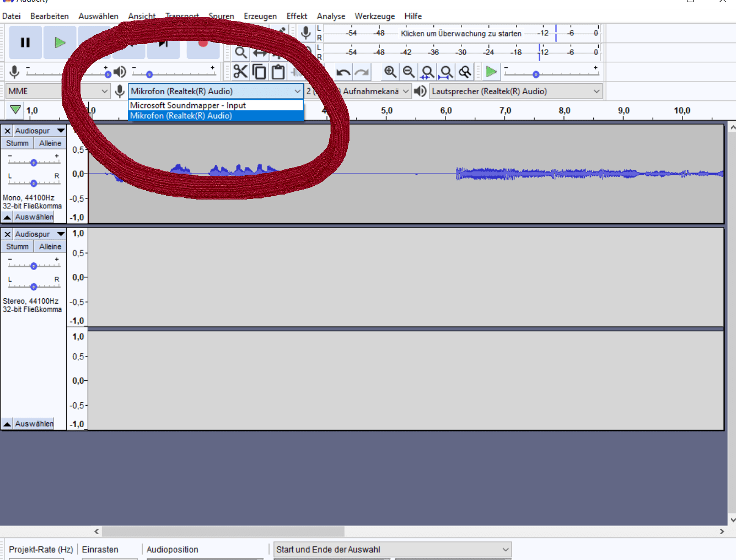Click Auswählen button on the Stereo track

(x=34, y=424)
